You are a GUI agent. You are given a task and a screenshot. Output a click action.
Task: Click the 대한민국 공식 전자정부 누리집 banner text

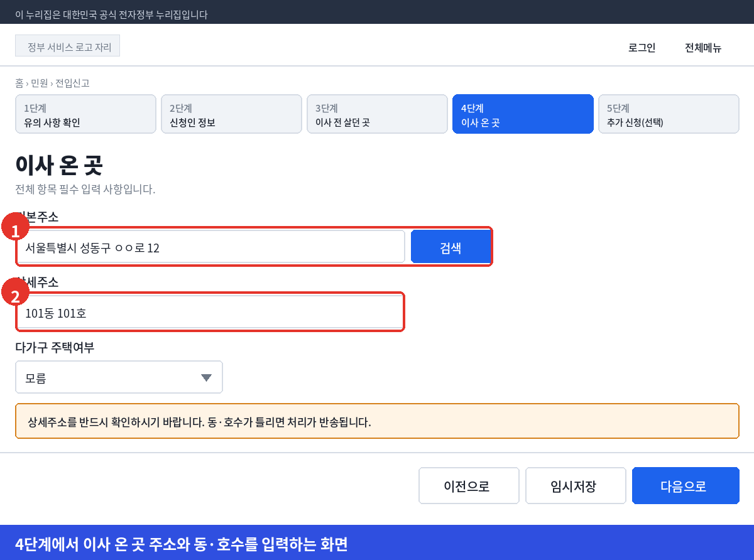pyautogui.click(x=111, y=14)
